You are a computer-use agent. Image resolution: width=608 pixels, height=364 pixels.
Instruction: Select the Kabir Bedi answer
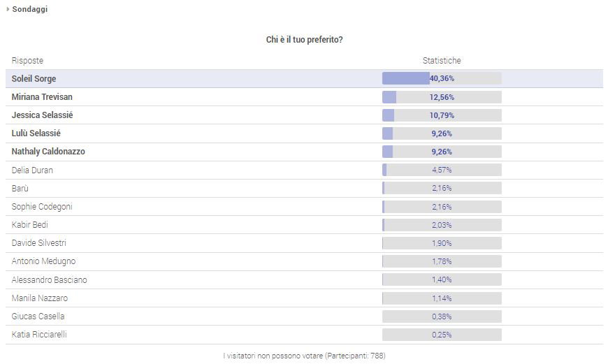30,225
